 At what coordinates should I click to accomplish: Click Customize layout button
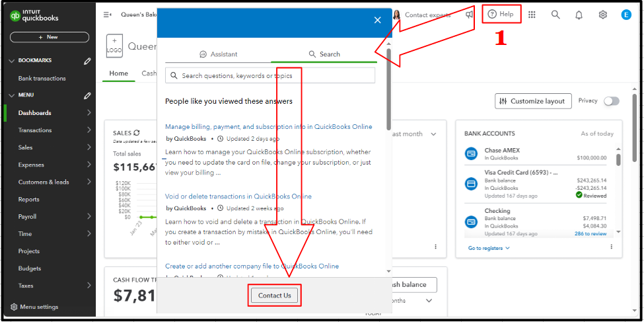pos(533,101)
